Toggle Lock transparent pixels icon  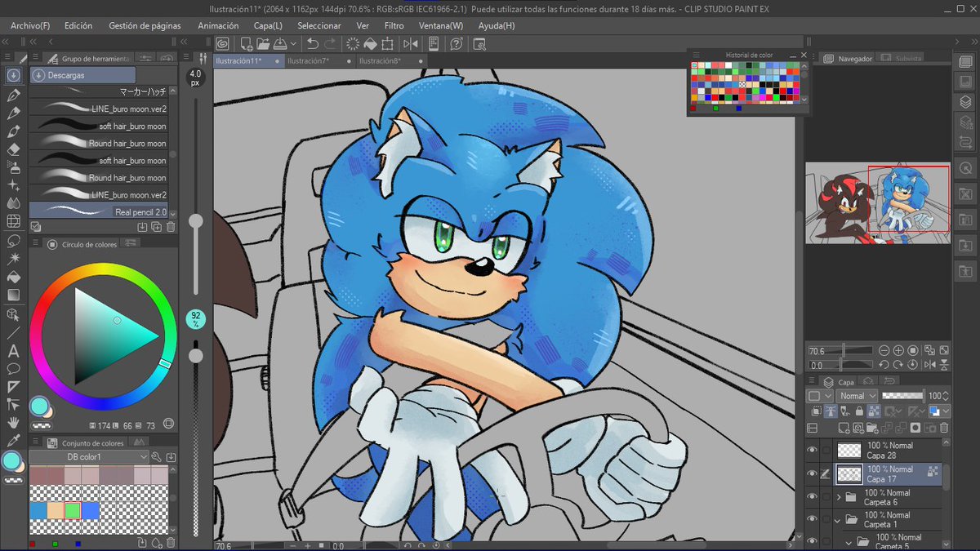click(x=872, y=411)
